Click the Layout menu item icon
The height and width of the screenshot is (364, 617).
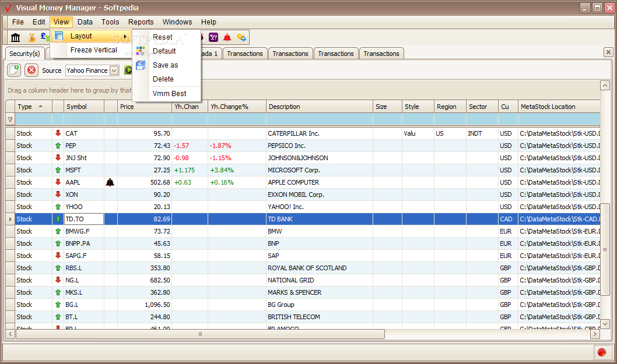pyautogui.click(x=59, y=36)
